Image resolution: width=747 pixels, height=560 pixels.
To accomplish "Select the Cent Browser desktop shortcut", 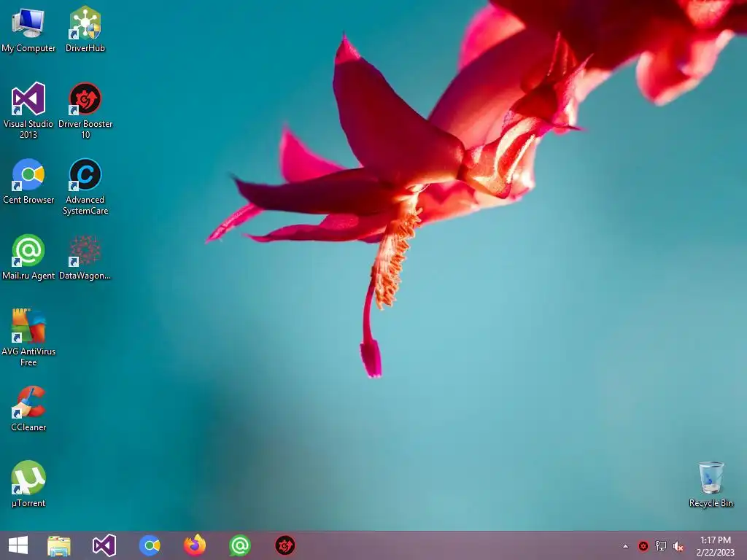I will [x=28, y=181].
